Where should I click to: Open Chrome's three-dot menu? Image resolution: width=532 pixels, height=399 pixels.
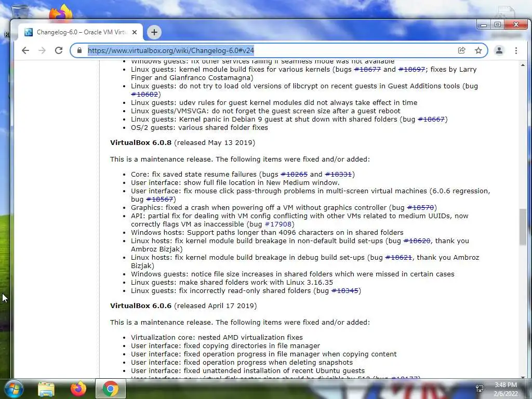tap(516, 50)
